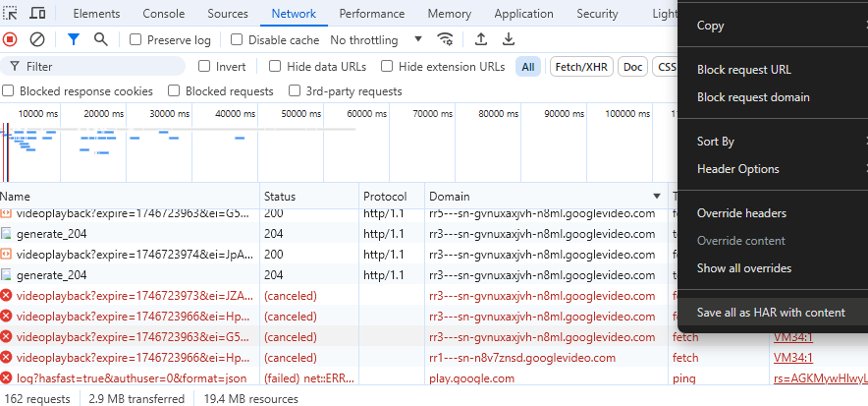This screenshot has width=868, height=406.
Task: Click Domain column sort arrow
Action: tap(657, 196)
